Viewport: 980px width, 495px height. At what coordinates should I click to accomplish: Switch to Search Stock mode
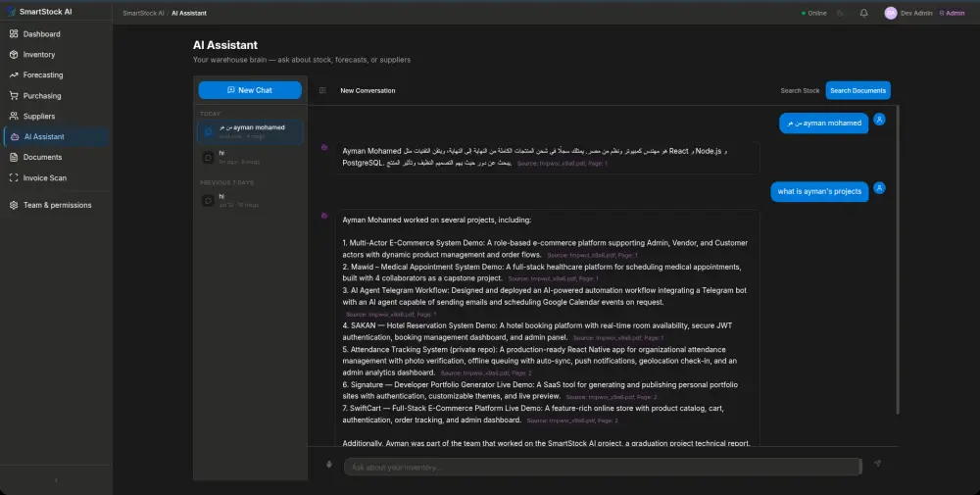pyautogui.click(x=800, y=90)
